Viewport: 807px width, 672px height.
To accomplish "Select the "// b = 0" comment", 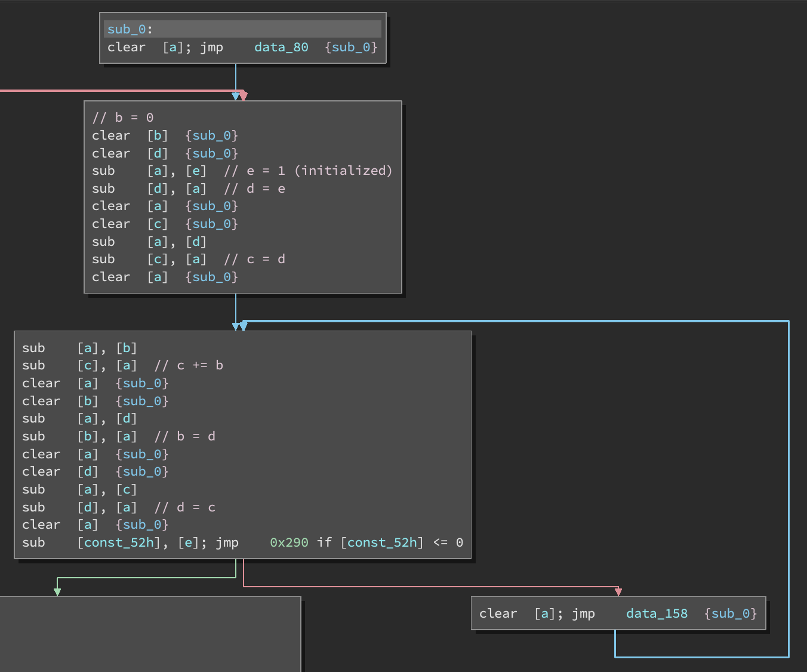I will tap(122, 118).
